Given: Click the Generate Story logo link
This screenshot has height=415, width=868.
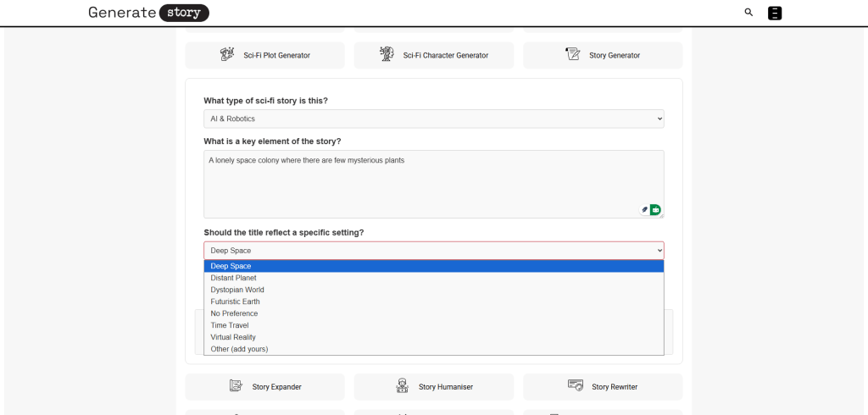Looking at the screenshot, I should pos(148,13).
